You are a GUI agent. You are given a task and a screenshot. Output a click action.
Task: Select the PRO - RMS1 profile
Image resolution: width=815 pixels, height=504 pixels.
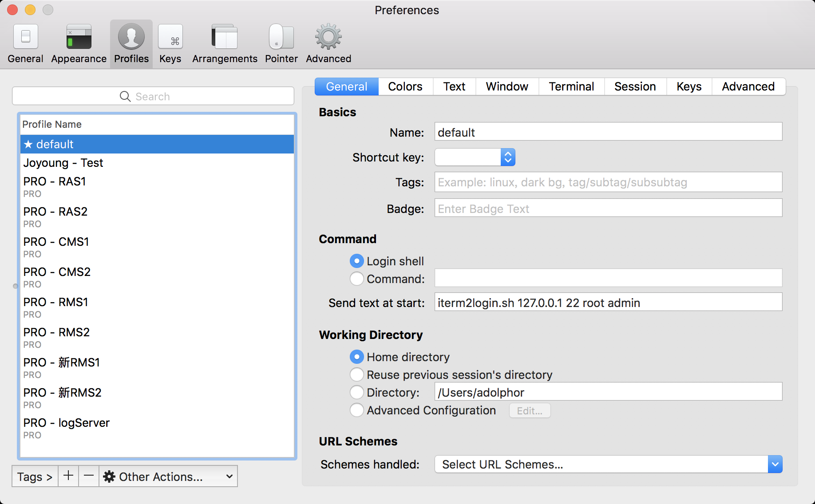tap(157, 308)
